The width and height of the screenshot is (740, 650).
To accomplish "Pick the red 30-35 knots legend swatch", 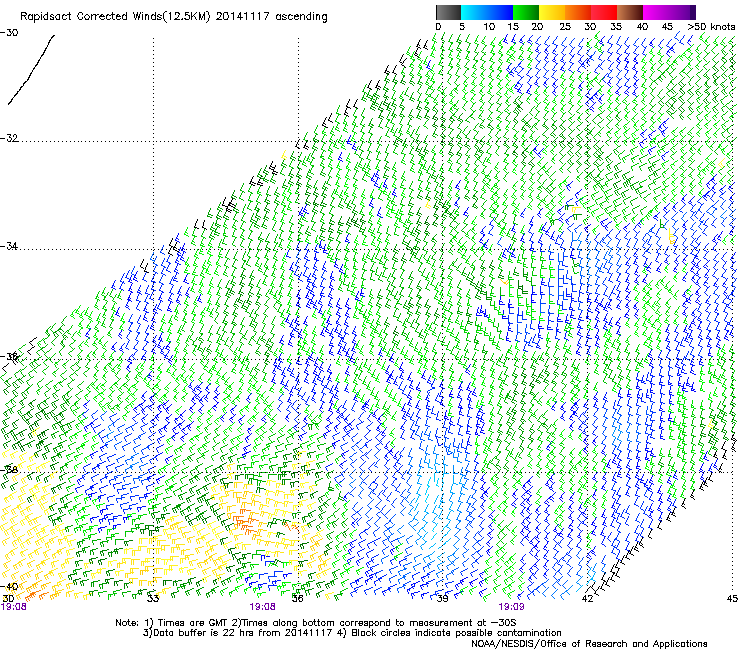I will [604, 12].
